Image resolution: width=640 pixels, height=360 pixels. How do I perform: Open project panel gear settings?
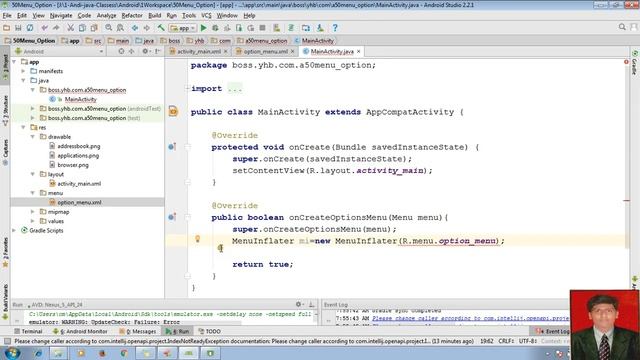(x=145, y=51)
